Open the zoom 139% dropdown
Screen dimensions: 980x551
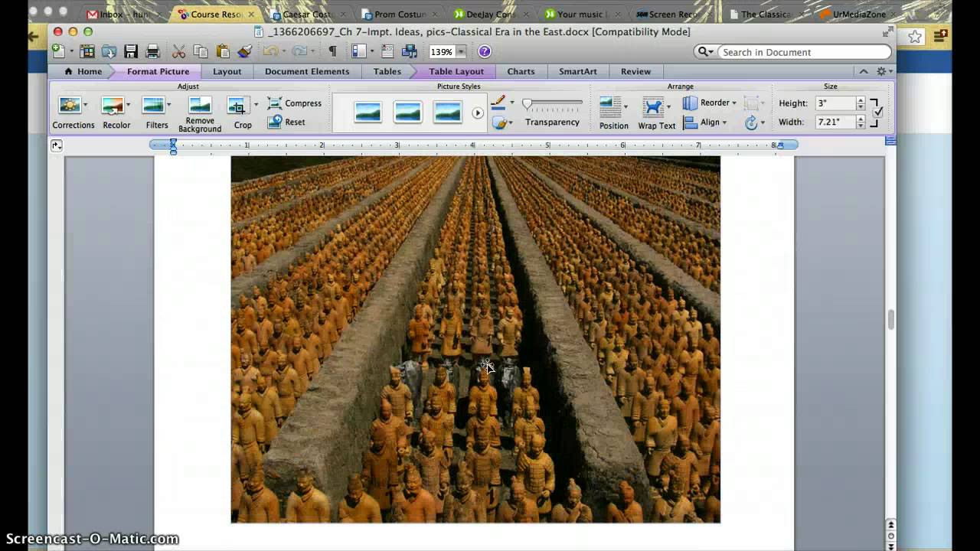click(x=461, y=51)
